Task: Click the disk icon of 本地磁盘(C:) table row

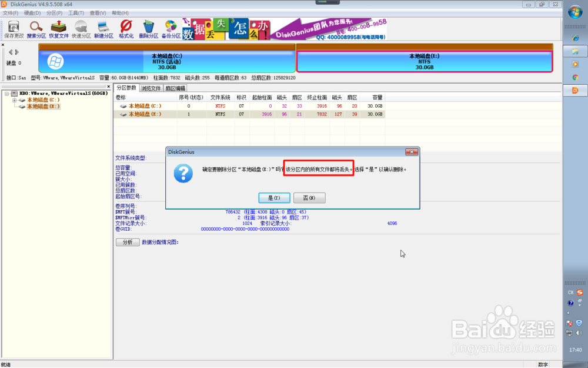Action: tap(123, 106)
